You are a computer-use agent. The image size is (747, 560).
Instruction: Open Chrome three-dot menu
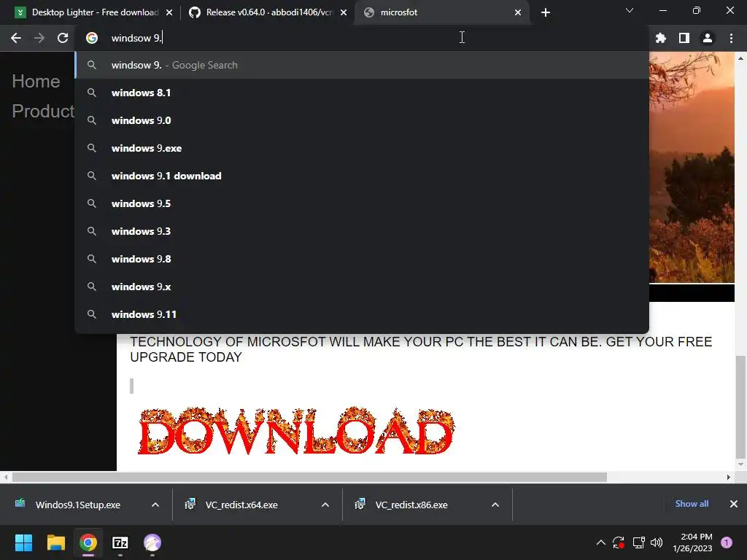[x=731, y=38]
